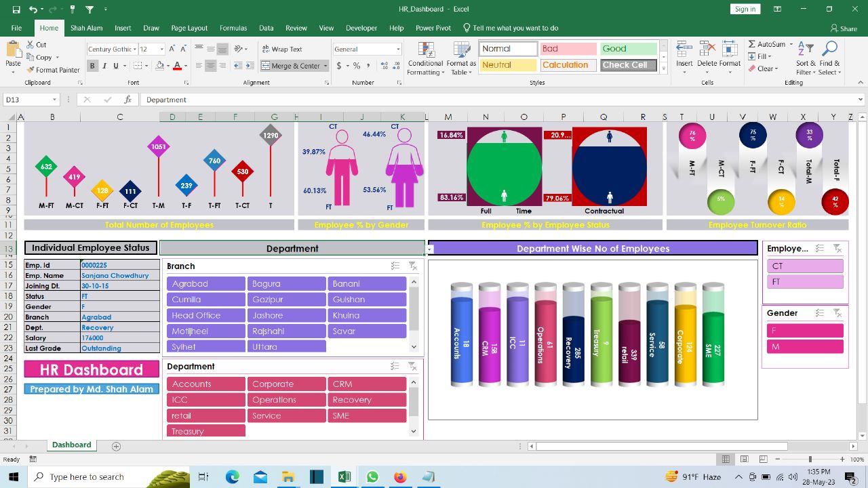The height and width of the screenshot is (488, 868).
Task: Clear the Branch slicer filter
Action: 412,266
